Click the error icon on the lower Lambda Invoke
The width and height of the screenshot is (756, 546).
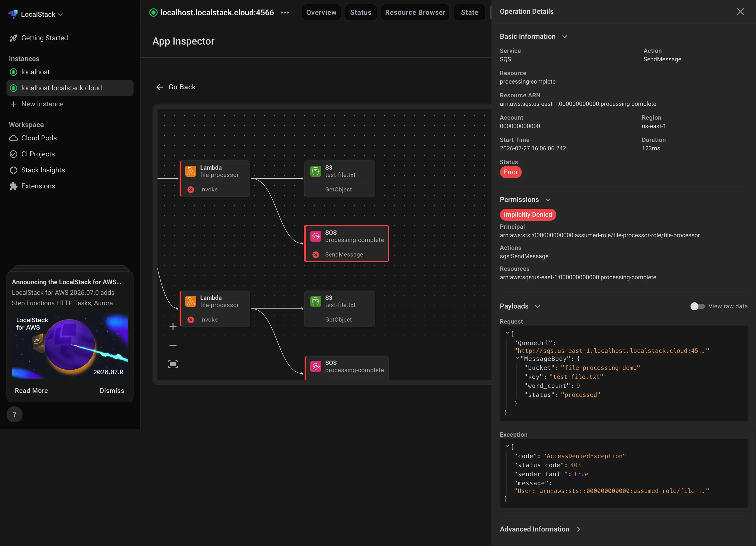click(191, 320)
